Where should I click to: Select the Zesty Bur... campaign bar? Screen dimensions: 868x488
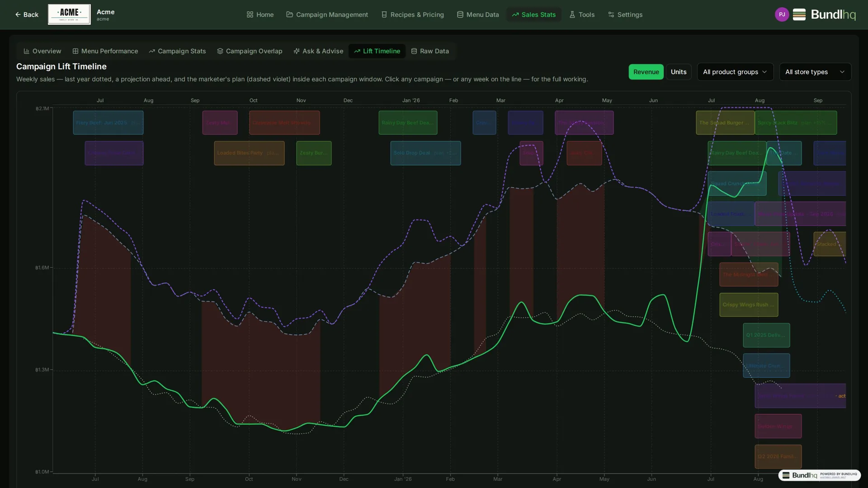pos(314,153)
